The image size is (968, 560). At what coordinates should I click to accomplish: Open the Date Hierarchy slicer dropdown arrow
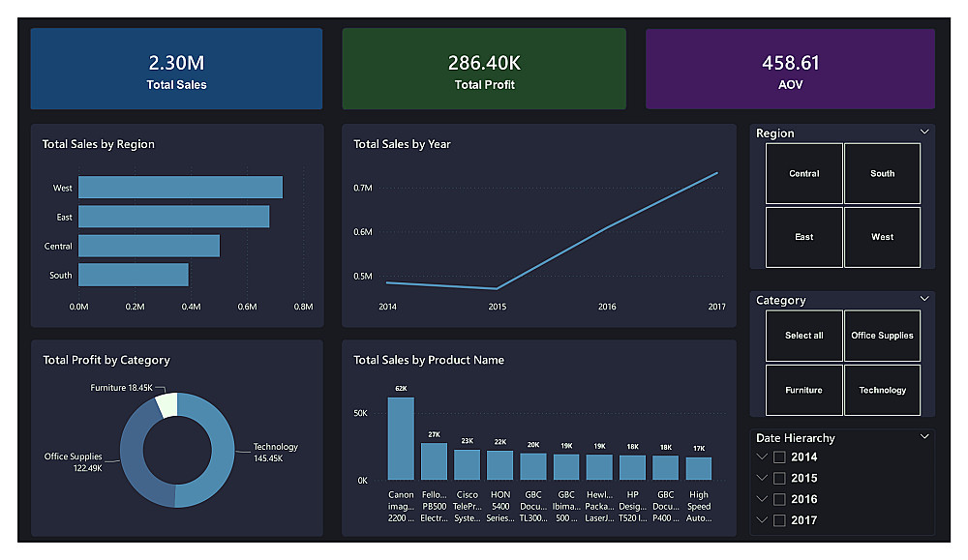pos(924,436)
